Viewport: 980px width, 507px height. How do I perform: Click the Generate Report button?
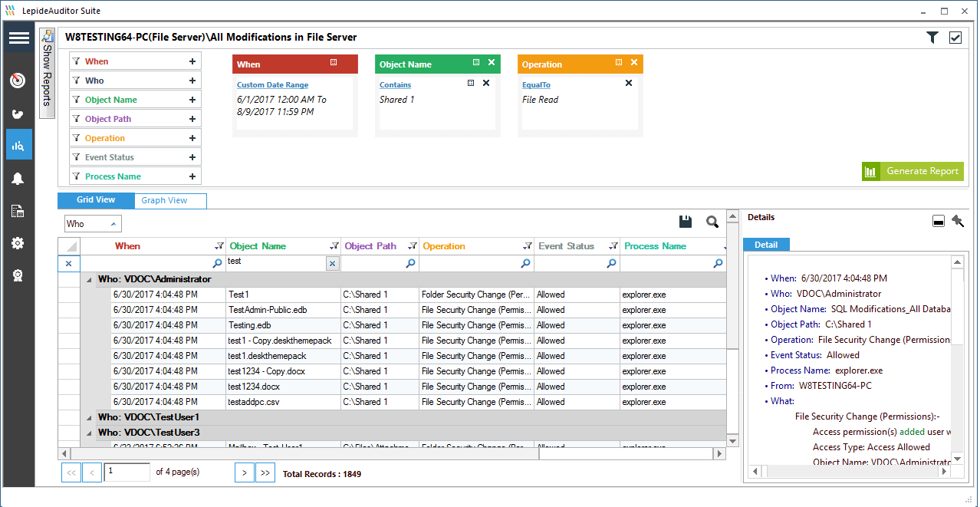point(913,172)
